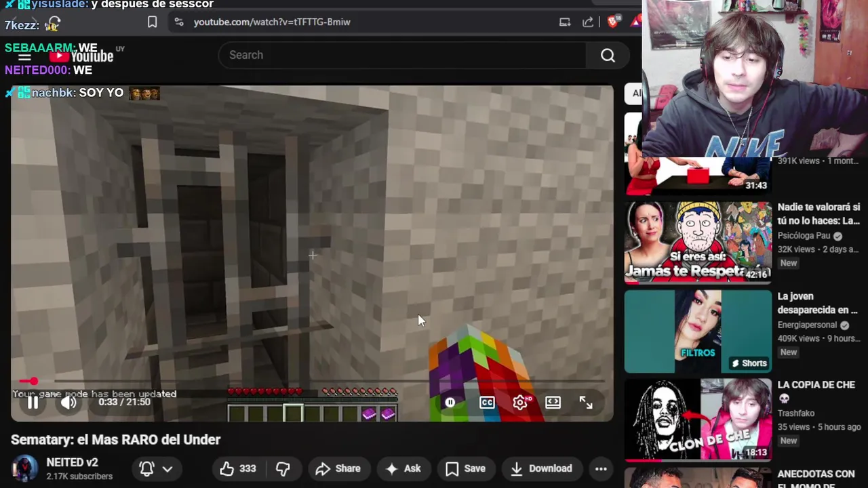The width and height of the screenshot is (868, 488).
Task: Click the '409K views • 9 hours' text
Action: pos(818,338)
